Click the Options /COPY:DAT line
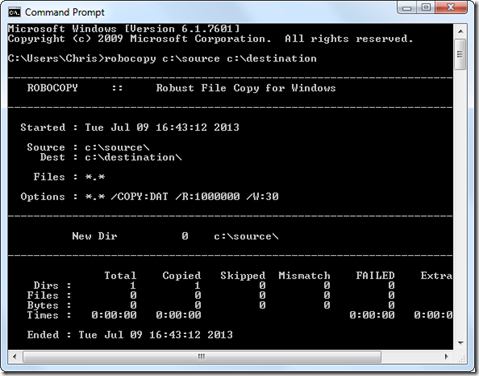 pos(149,197)
